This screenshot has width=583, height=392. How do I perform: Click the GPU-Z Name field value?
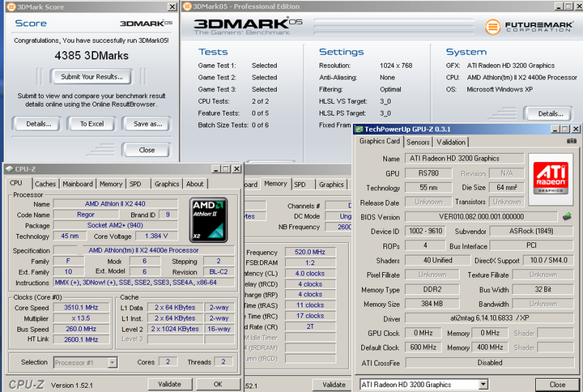pyautogui.click(x=465, y=159)
